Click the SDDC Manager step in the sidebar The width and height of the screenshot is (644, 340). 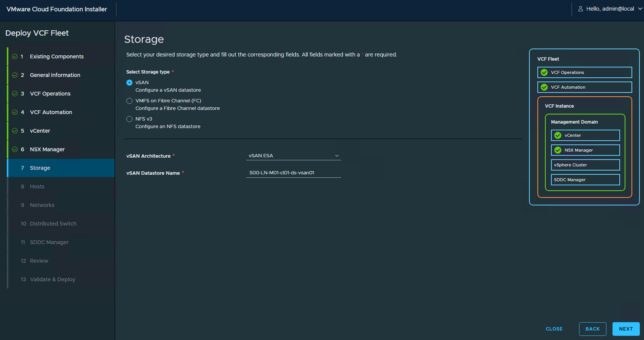(x=61, y=242)
